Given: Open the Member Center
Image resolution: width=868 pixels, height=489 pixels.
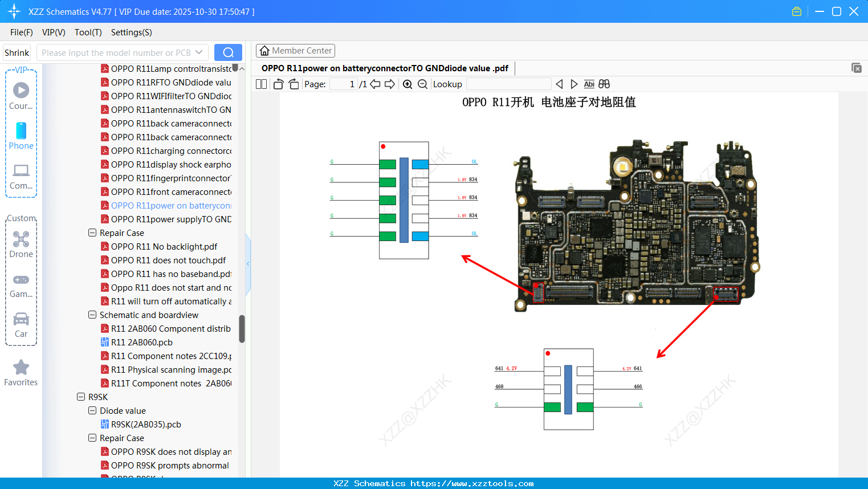Looking at the screenshot, I should coord(295,50).
